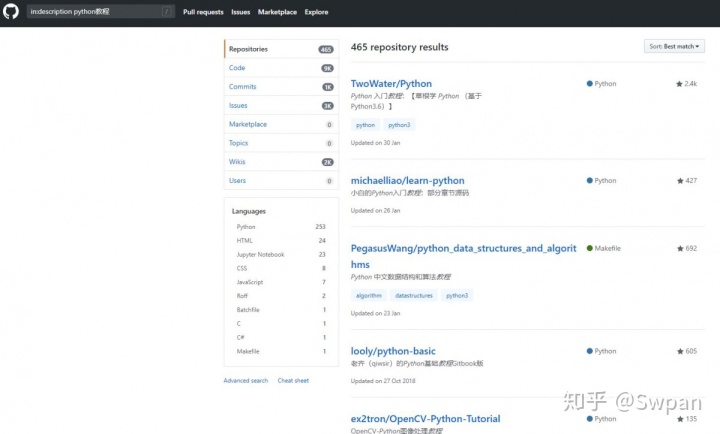Filter results by Makefile language

[x=281, y=351]
